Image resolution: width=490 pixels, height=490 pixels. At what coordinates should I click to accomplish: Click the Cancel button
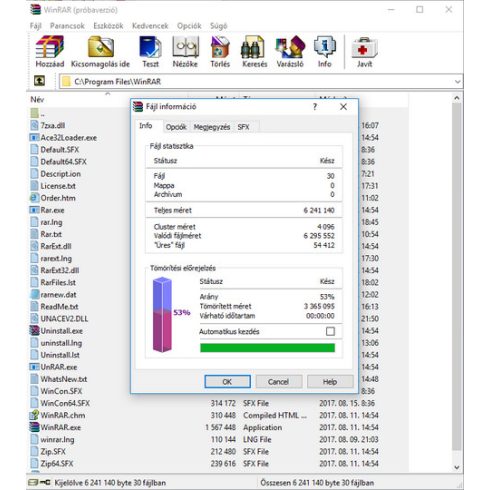point(279,382)
